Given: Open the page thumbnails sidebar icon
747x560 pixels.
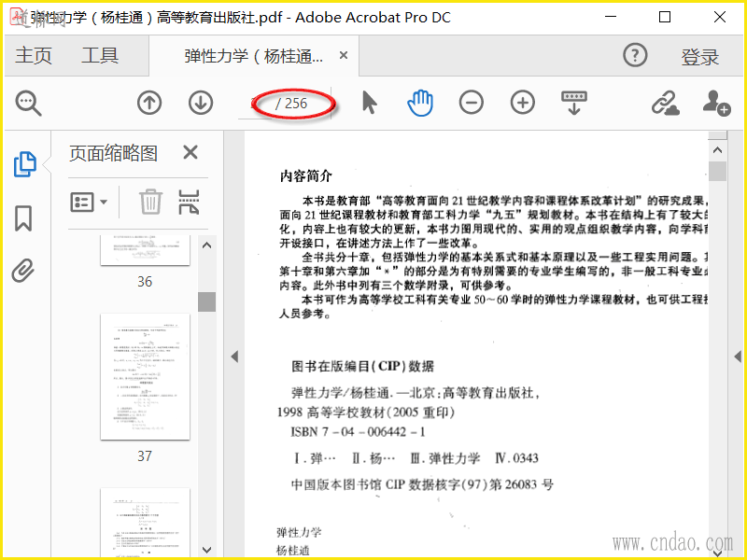Looking at the screenshot, I should pyautogui.click(x=25, y=164).
